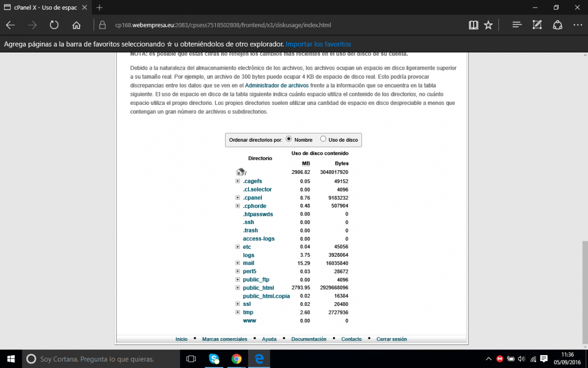This screenshot has height=368, width=588.
Task: Open the public_html.copia directory link
Action: pyautogui.click(x=266, y=296)
